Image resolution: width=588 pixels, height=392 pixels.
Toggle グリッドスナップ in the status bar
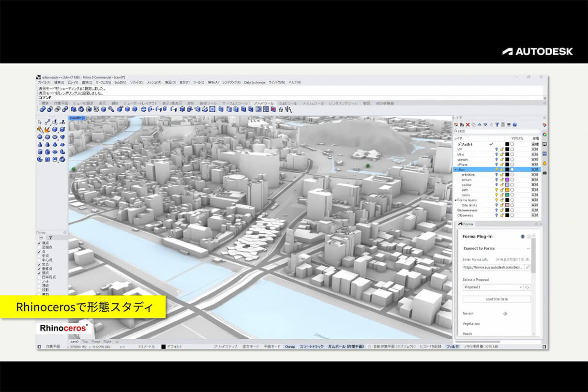226,347
